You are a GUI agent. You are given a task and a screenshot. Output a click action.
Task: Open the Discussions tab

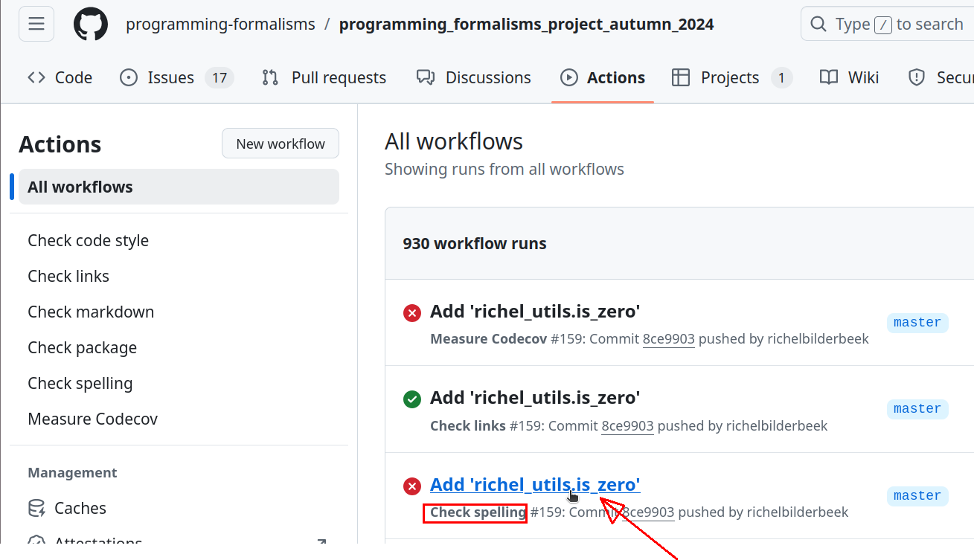pyautogui.click(x=474, y=77)
